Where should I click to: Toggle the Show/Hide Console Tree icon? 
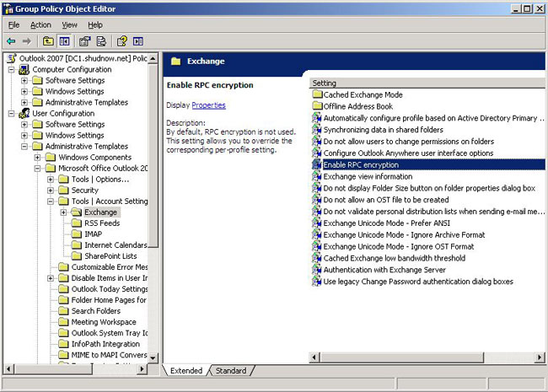coord(67,40)
